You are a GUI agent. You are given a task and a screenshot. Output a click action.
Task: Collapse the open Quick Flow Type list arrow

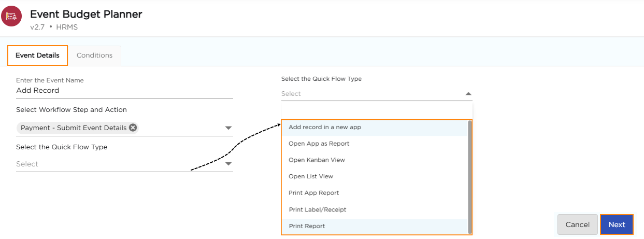[468, 94]
